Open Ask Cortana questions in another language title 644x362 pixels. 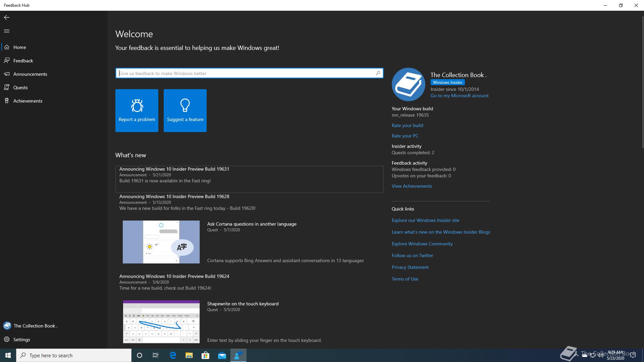[252, 224]
